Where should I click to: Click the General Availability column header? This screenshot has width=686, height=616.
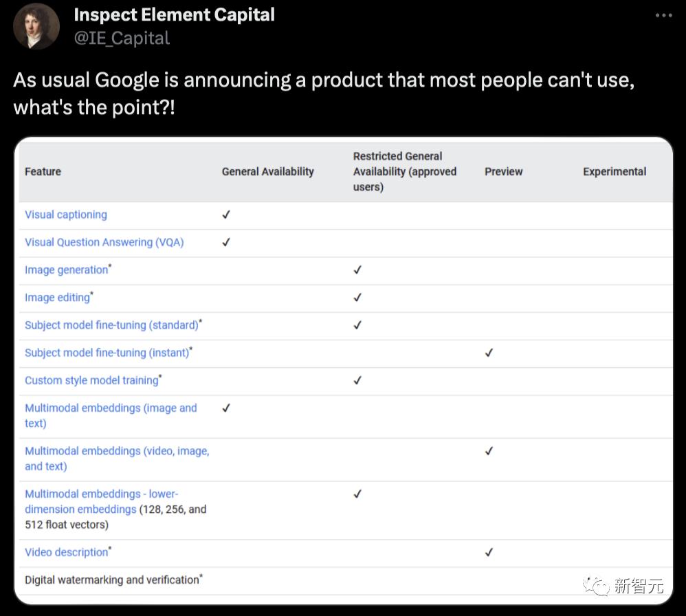click(267, 171)
